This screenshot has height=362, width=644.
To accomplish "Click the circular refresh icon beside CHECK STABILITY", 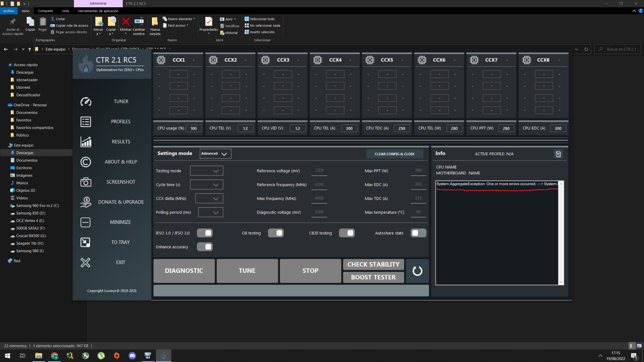I will [x=417, y=271].
